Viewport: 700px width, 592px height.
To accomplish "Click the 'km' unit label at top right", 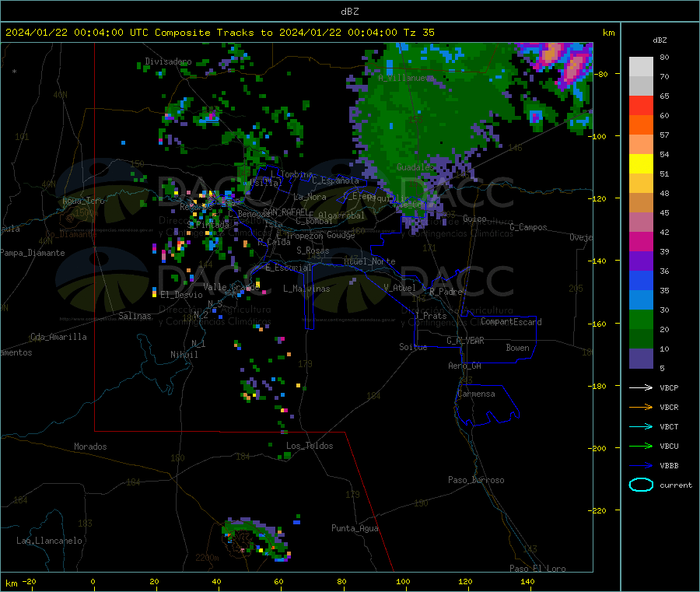I will 609,33.
